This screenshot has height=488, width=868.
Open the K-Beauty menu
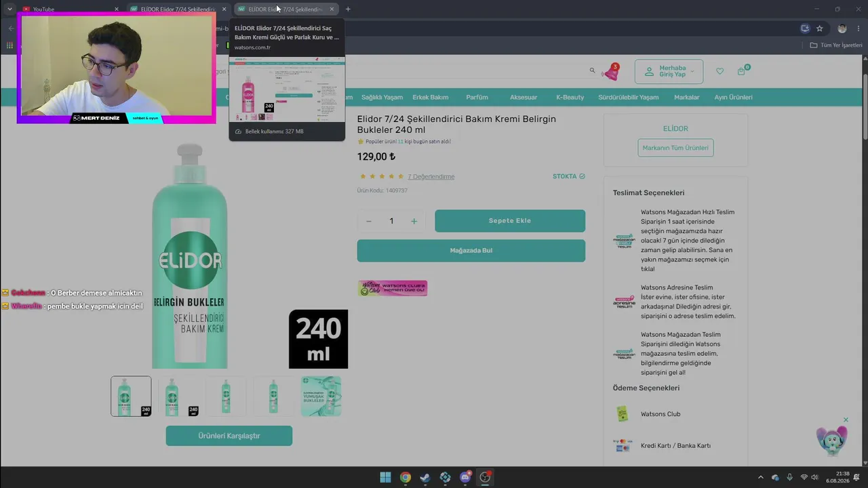point(570,97)
